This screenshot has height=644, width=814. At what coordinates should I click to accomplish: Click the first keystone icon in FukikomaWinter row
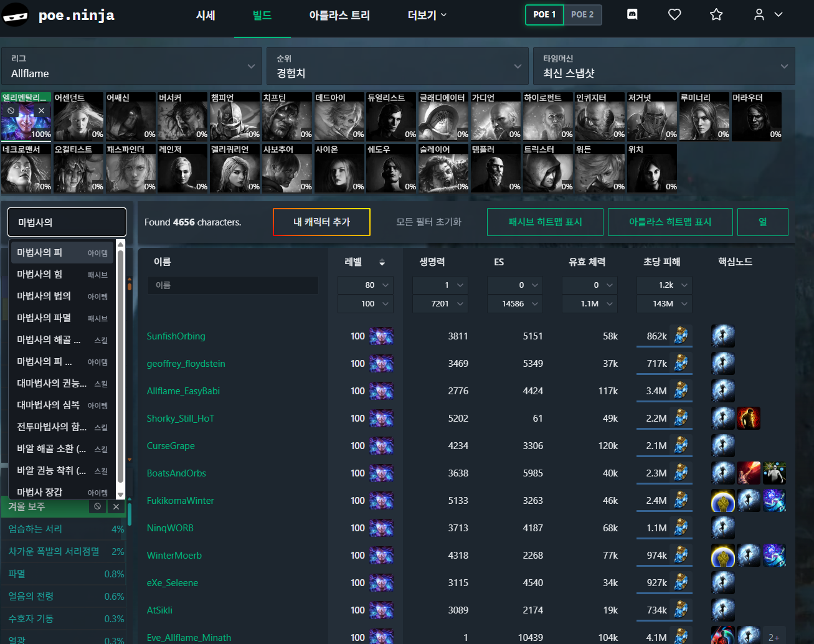(723, 501)
